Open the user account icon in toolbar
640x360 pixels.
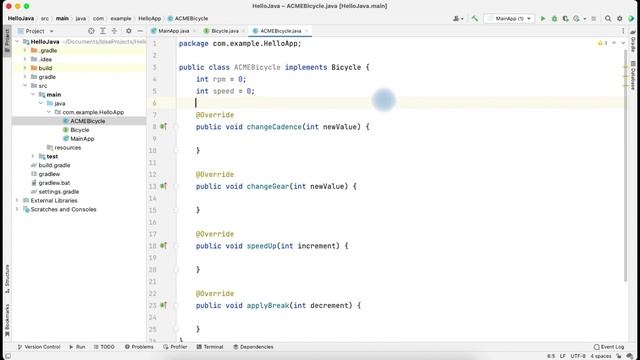pyautogui.click(x=458, y=18)
